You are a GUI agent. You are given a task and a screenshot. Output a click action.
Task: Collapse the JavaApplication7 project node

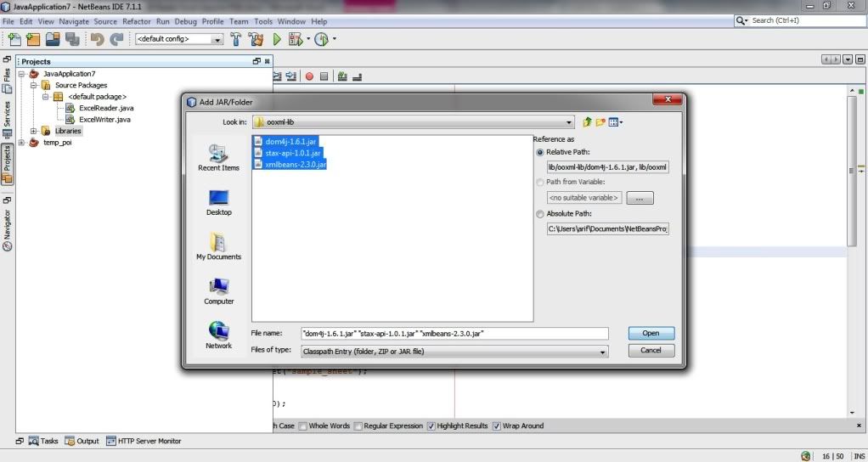point(21,74)
